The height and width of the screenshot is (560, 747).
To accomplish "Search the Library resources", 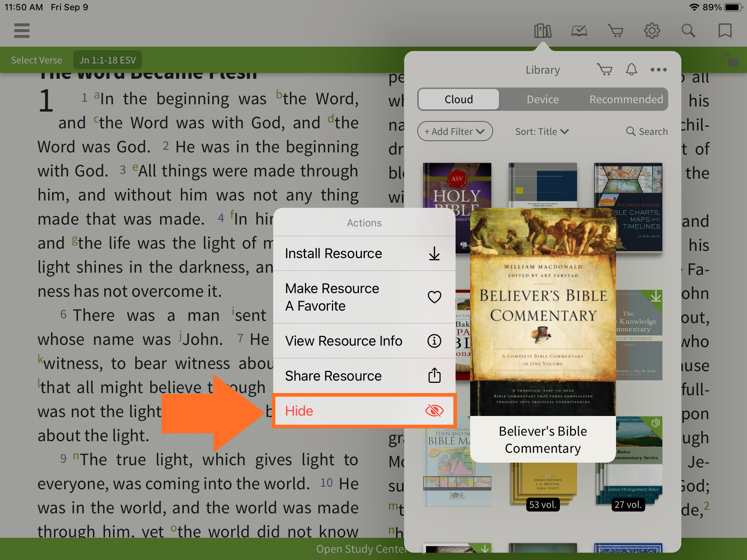I will pyautogui.click(x=647, y=132).
